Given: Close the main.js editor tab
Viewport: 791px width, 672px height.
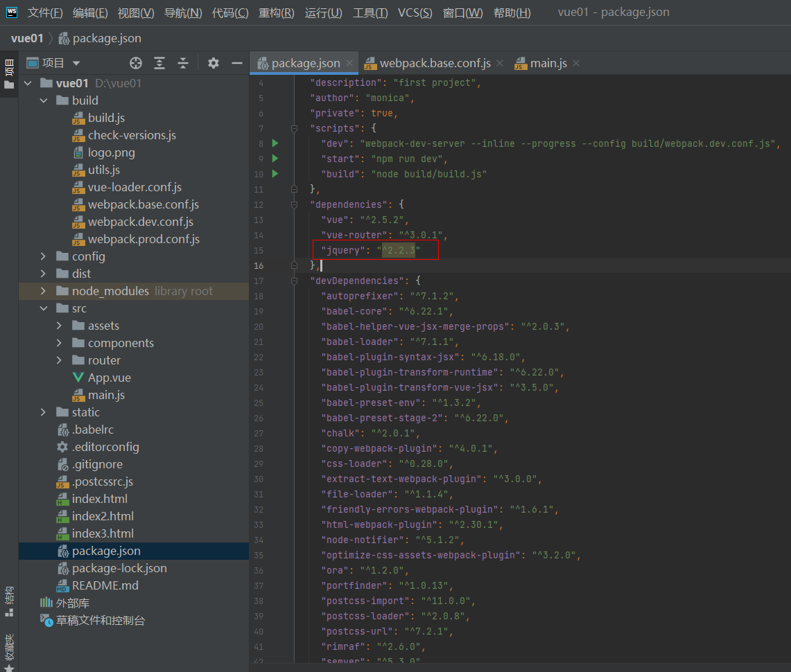Looking at the screenshot, I should coord(576,63).
